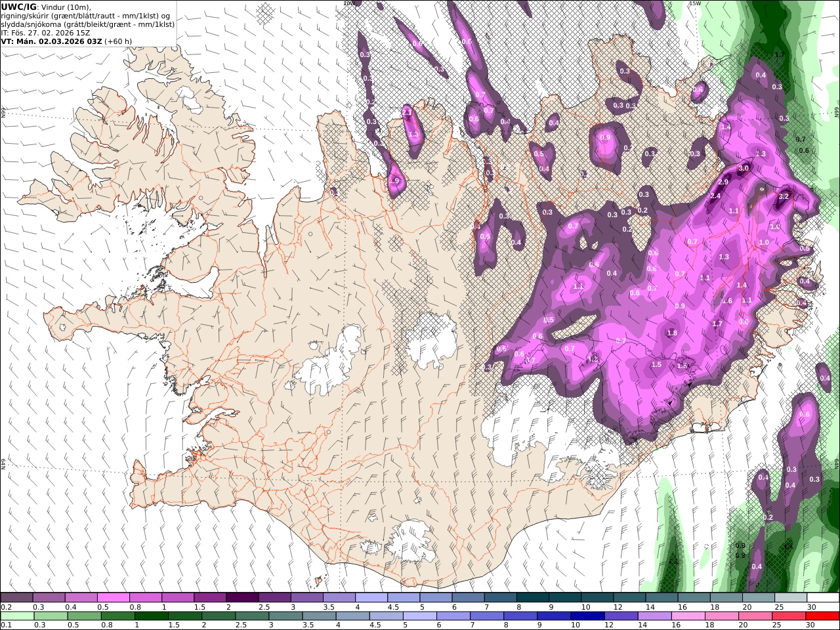
Task: Pick the lower legend swatch between 6 and 7
Action: pos(453,616)
